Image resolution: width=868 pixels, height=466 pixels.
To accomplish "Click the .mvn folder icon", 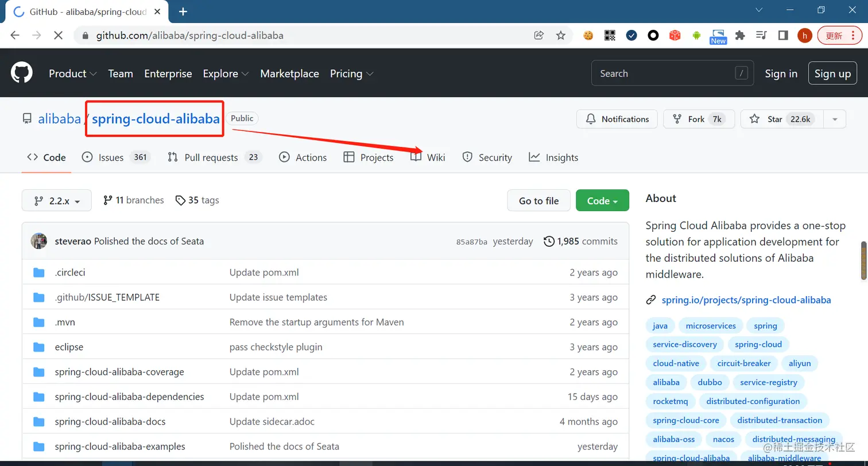I will click(39, 323).
